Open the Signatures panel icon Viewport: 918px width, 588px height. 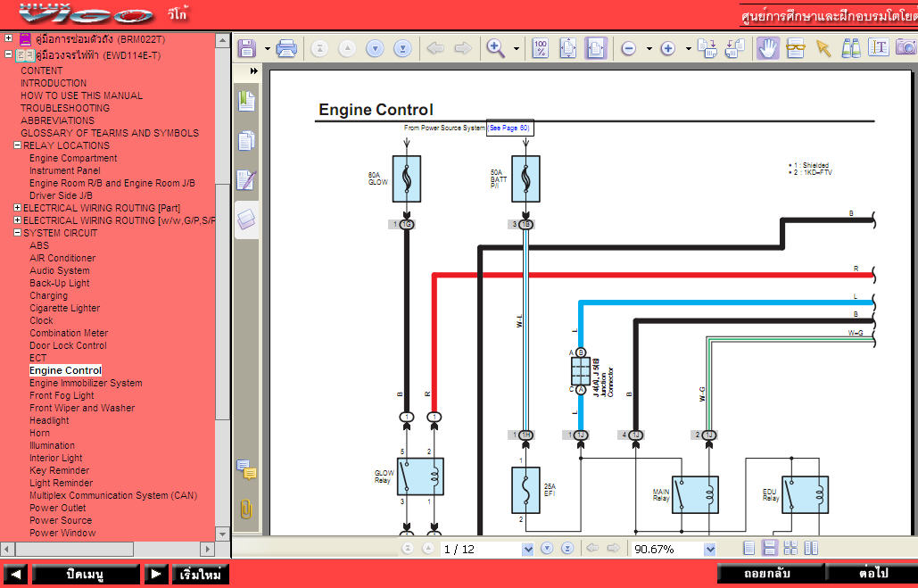click(x=246, y=180)
